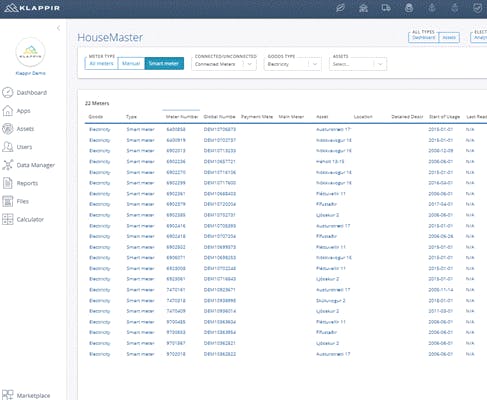Click start date 2017-04-01 cell
The width and height of the screenshot is (487, 400).
pyautogui.click(x=440, y=204)
